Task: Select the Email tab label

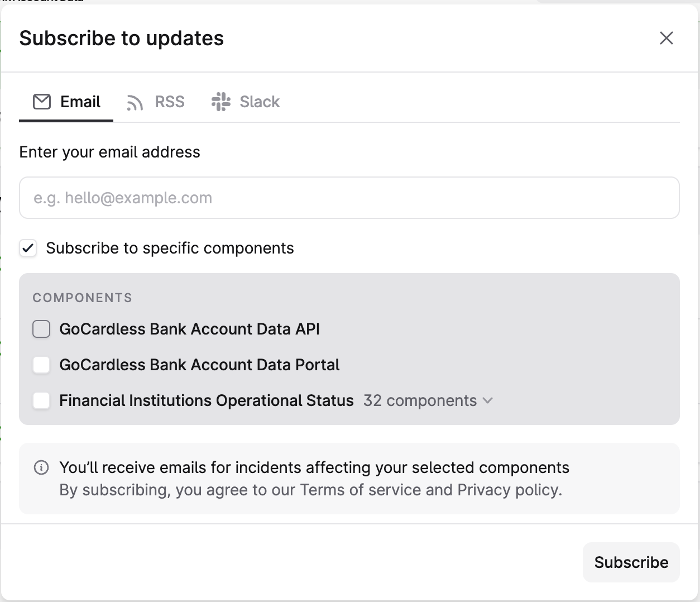Action: coord(80,102)
